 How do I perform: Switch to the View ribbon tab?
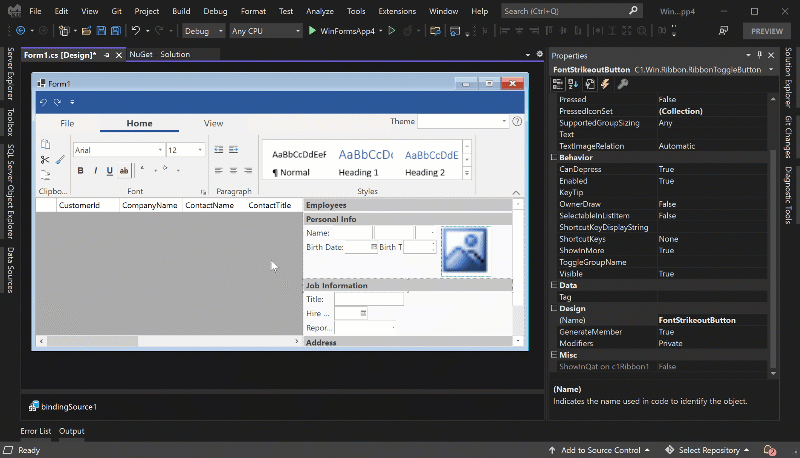[213, 123]
